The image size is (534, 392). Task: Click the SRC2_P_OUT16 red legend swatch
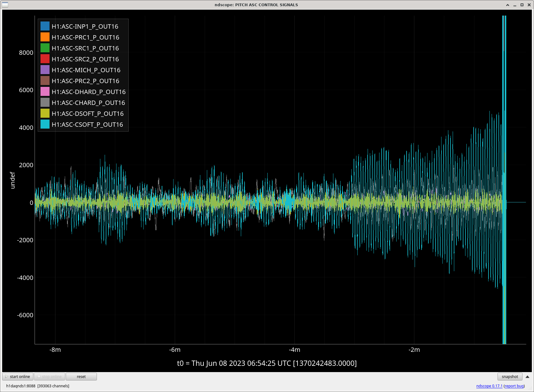(x=45, y=59)
